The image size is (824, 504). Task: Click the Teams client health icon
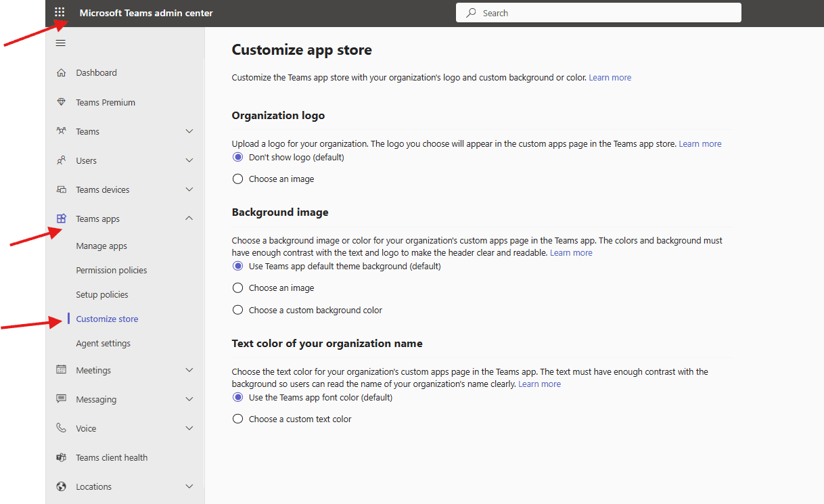[62, 457]
